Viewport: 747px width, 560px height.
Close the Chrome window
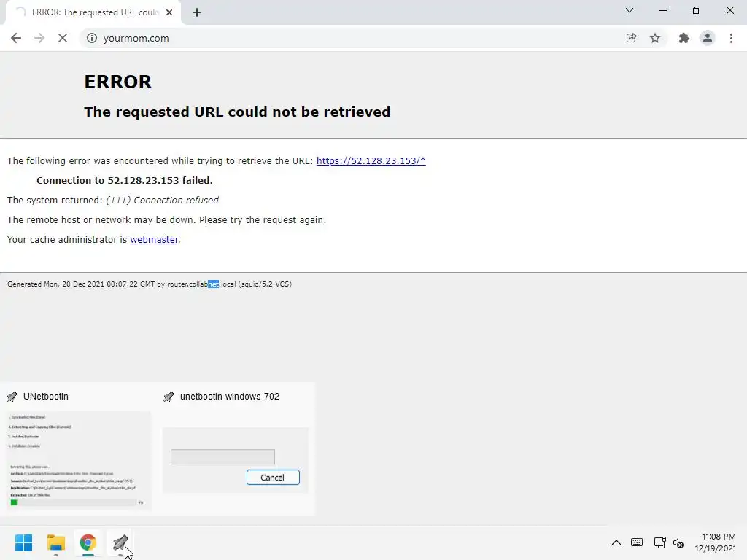click(729, 10)
